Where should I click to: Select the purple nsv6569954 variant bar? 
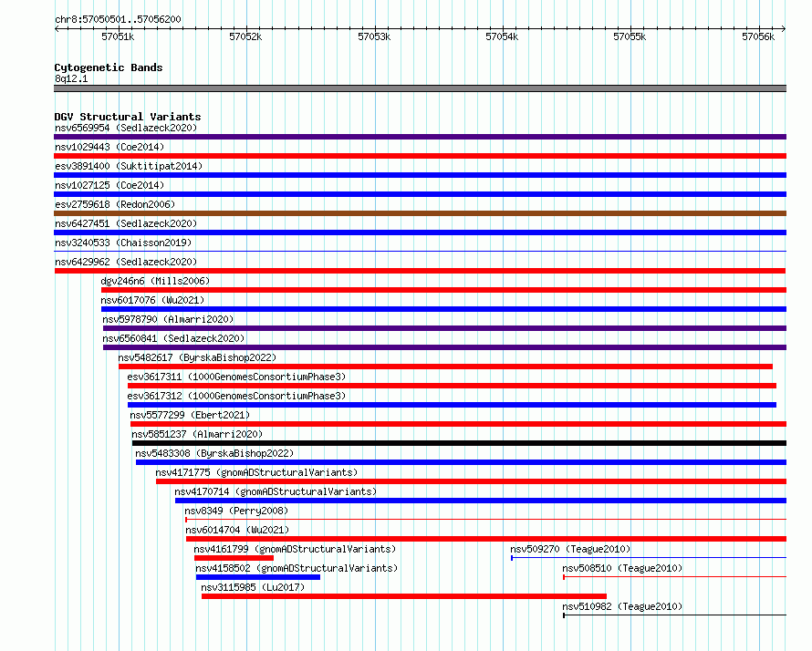tap(420, 137)
